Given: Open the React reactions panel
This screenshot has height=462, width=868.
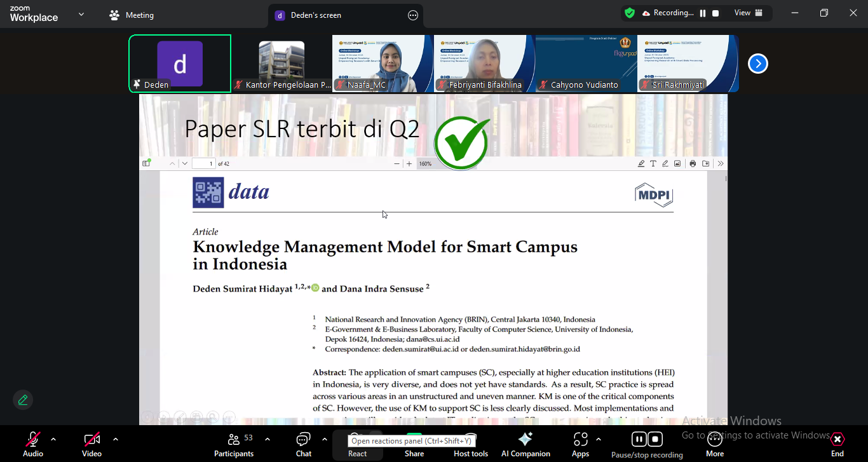Looking at the screenshot, I should tap(358, 445).
